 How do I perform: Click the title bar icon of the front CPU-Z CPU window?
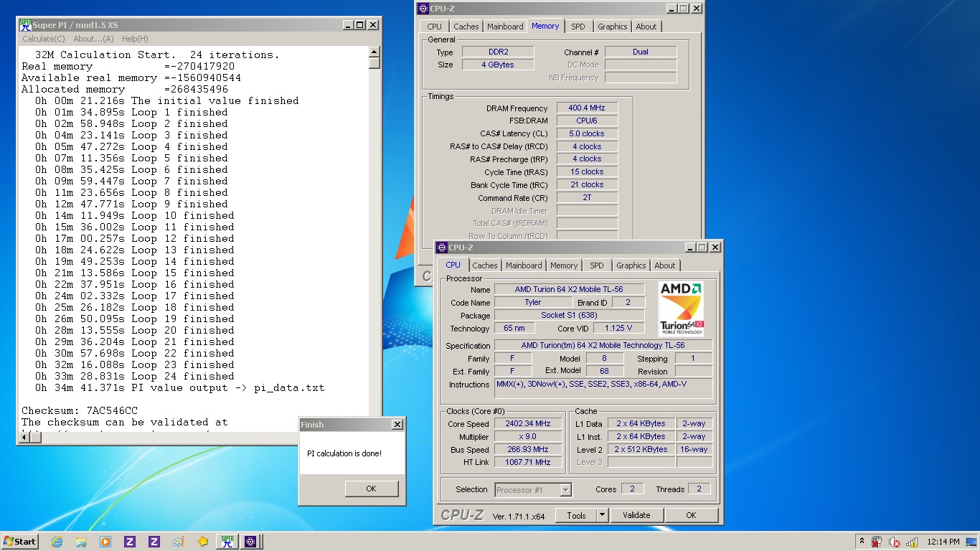tap(443, 248)
